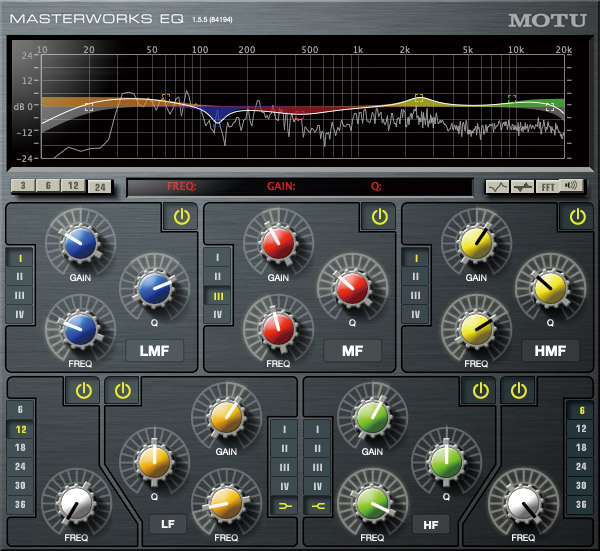Click the filled band response display icon
This screenshot has width=600, height=551.
pyautogui.click(x=523, y=187)
